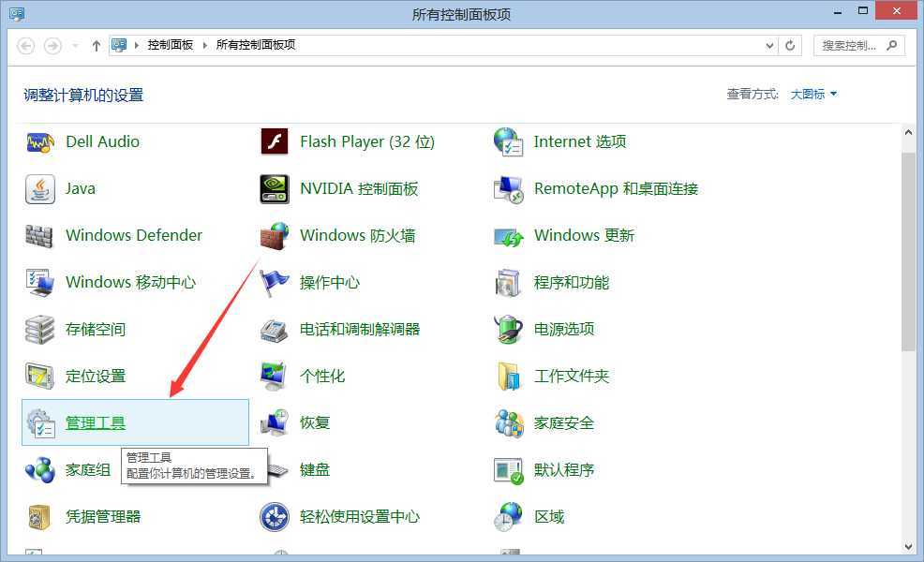Screen dimensions: 924x562
Task: Click the 家庭组 spheres icon
Action: point(40,470)
